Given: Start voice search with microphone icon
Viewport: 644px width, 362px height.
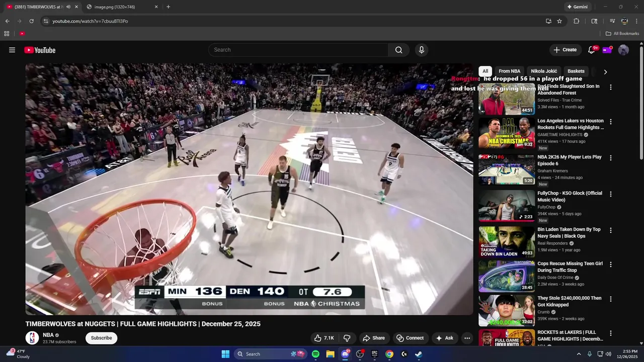Looking at the screenshot, I should click(x=422, y=50).
